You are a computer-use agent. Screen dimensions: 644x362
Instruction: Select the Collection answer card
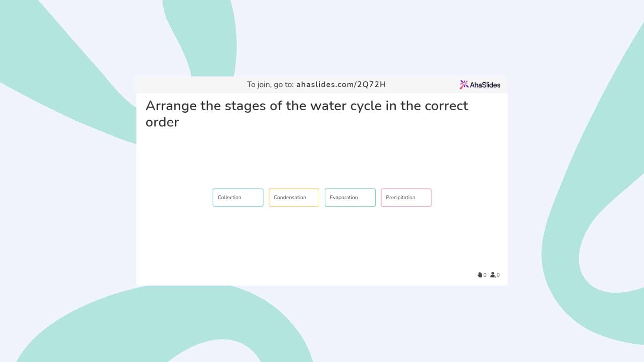click(x=238, y=197)
